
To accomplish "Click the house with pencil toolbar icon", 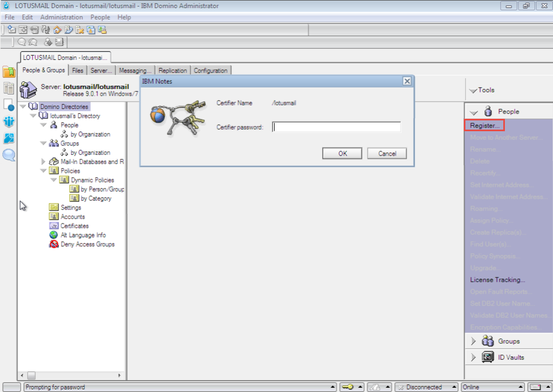I will pos(57,30).
